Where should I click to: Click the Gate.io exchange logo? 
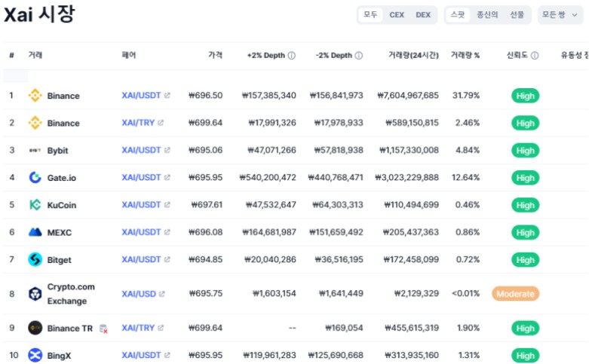click(x=35, y=178)
